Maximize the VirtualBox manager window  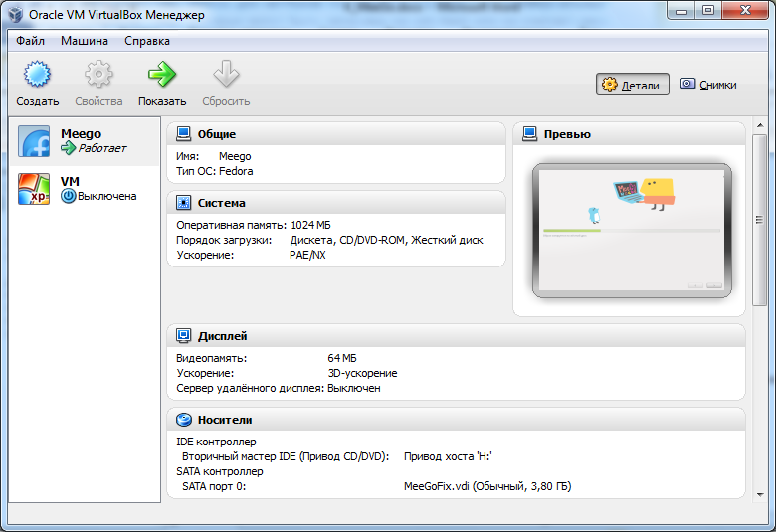pyautogui.click(x=708, y=10)
